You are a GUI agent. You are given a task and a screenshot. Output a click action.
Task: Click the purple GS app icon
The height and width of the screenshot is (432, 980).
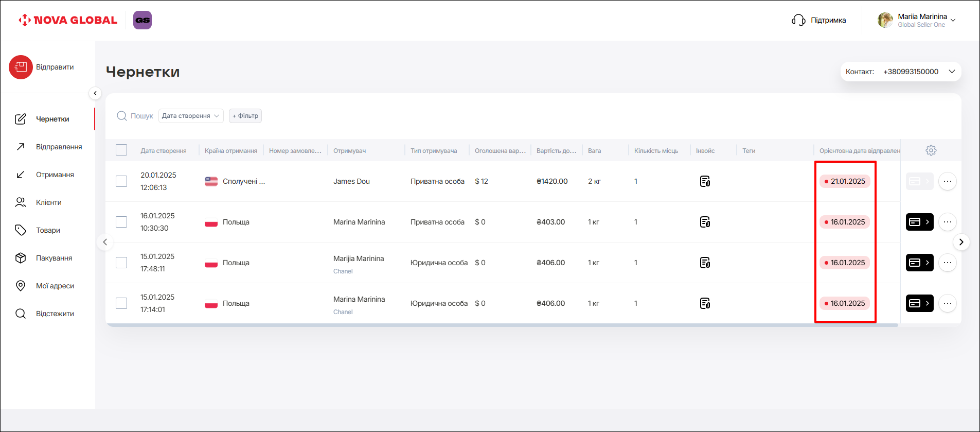click(x=142, y=20)
